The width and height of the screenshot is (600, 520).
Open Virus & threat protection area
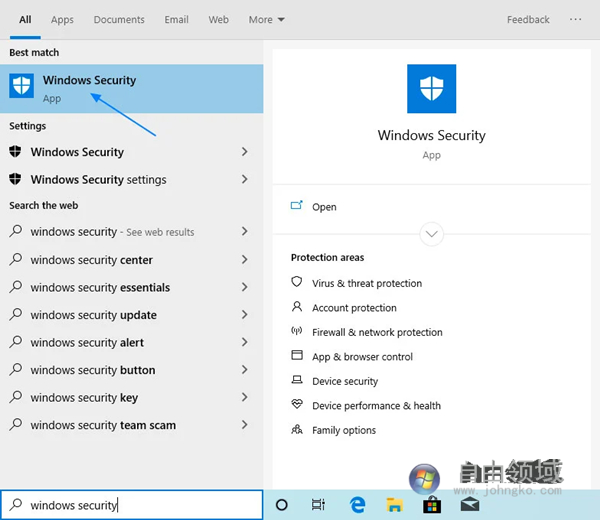point(367,283)
